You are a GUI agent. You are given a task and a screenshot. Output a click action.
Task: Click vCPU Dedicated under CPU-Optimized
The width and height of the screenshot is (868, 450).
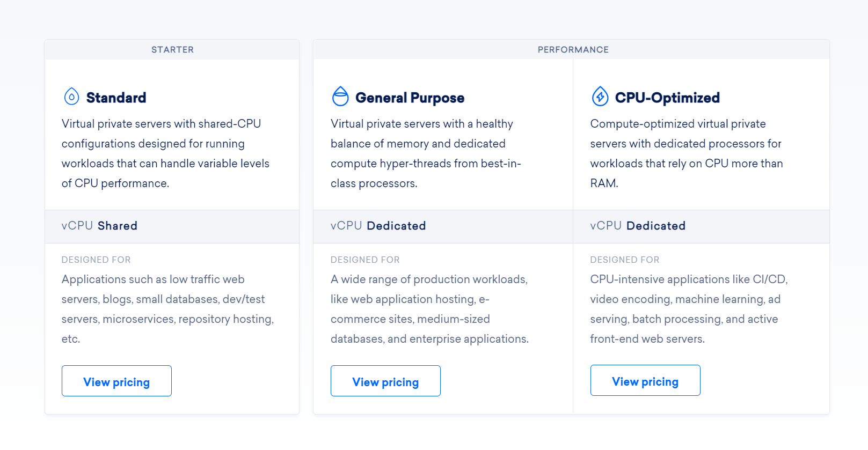(638, 226)
